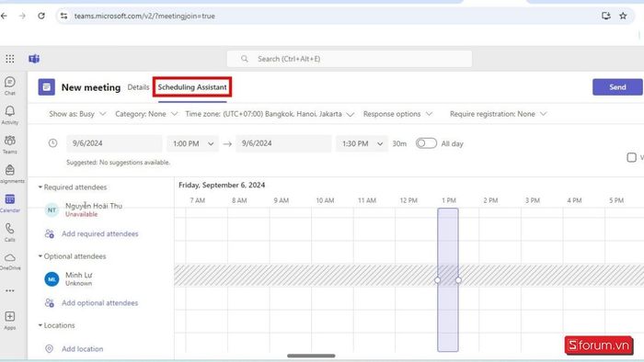Open the Apps store icon

[10, 320]
